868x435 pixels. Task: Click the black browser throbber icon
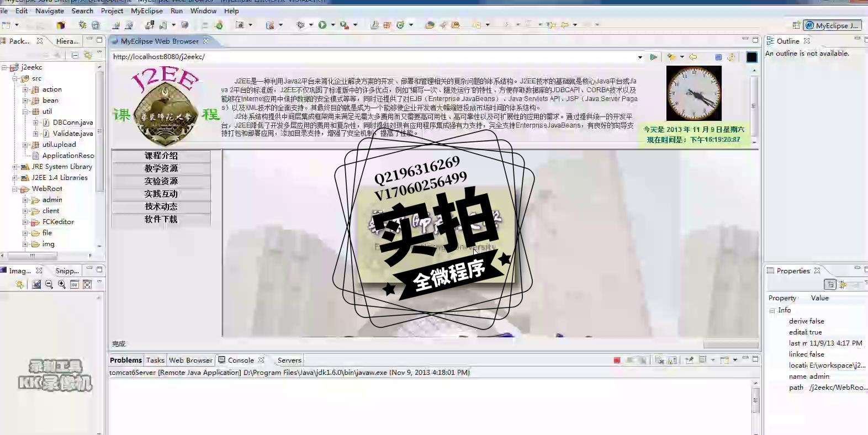pos(751,57)
